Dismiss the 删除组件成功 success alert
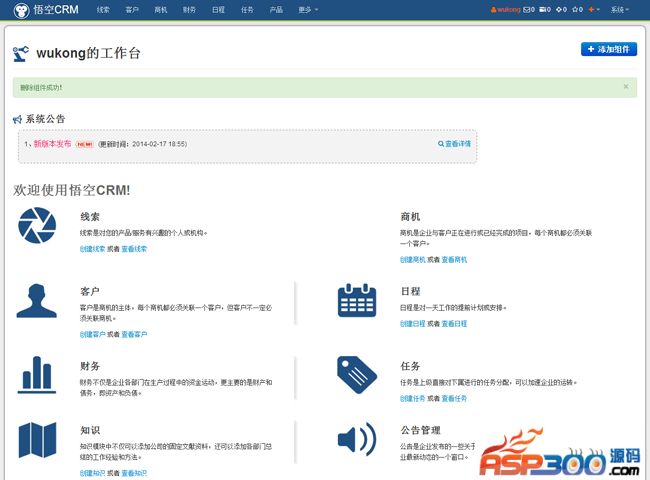The width and height of the screenshot is (650, 480). [626, 87]
